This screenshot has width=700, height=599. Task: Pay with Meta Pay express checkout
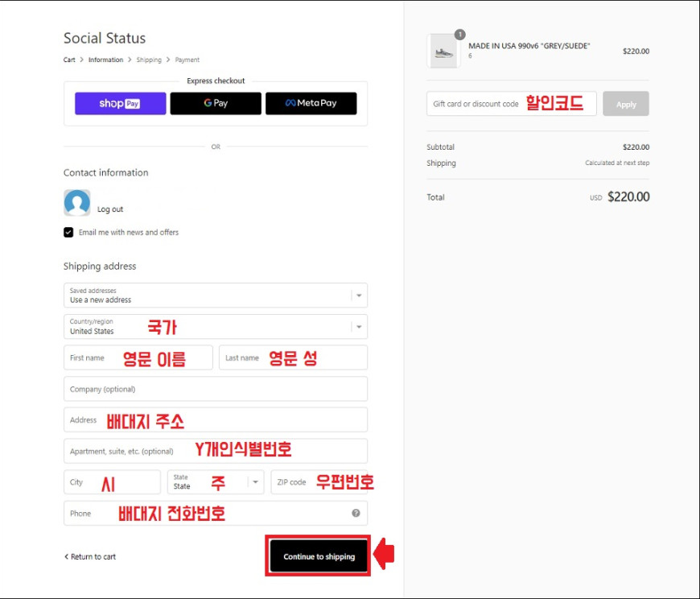pos(311,104)
